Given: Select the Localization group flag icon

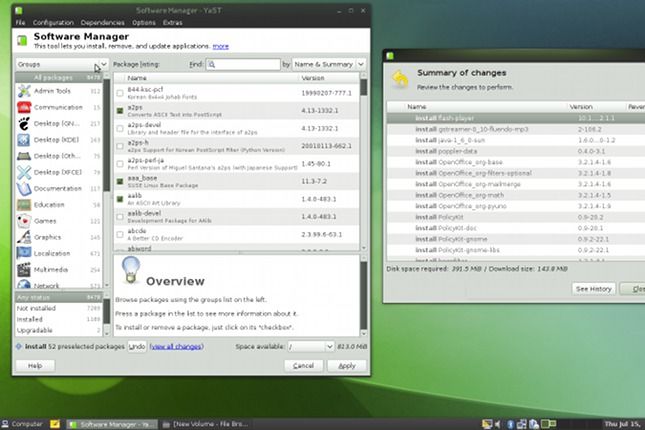Looking at the screenshot, I should [x=24, y=253].
